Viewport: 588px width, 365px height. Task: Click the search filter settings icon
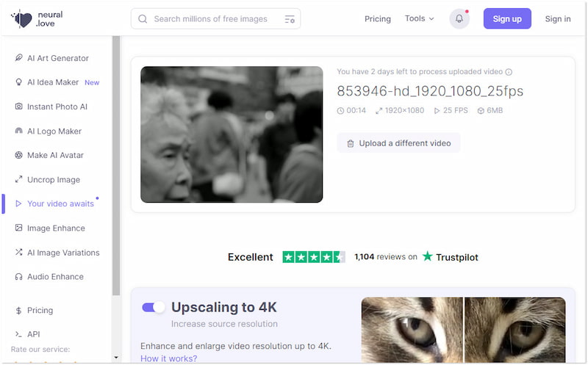[289, 19]
